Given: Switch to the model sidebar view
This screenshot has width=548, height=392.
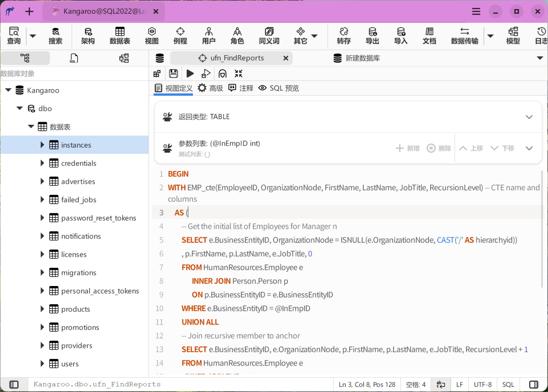Looking at the screenshot, I should pyautogui.click(x=124, y=58).
